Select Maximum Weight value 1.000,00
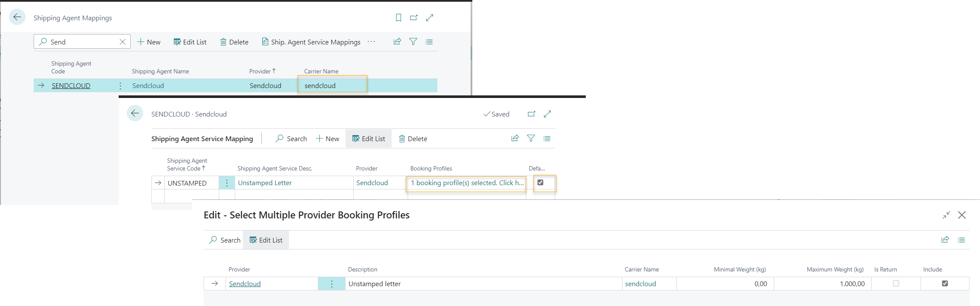Screen dimensions: 980x306 823,284
